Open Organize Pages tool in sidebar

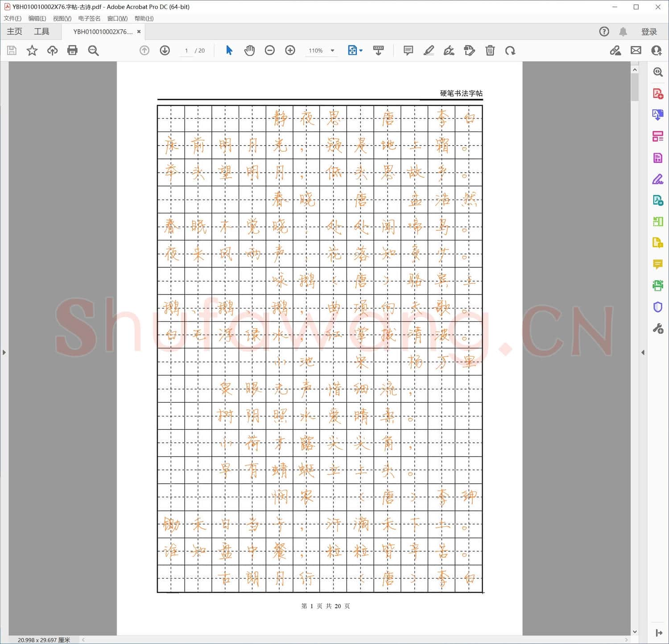658,136
